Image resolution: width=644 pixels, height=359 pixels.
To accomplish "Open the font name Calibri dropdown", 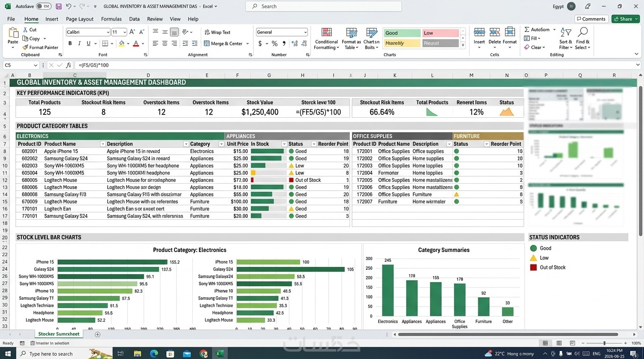I will coord(107,32).
